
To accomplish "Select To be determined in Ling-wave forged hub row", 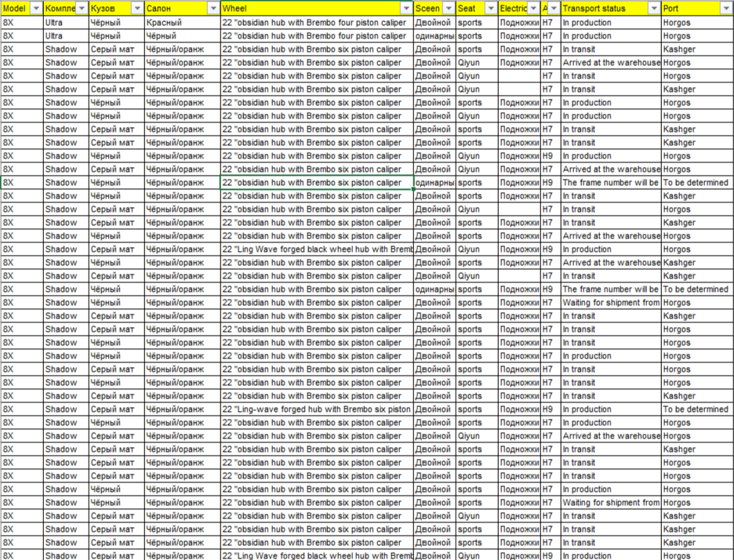I will (x=697, y=409).
